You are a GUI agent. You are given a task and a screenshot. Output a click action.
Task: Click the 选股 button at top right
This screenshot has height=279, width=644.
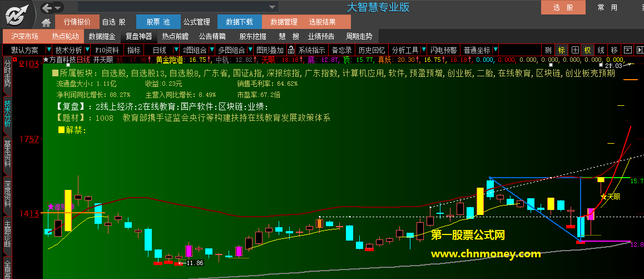click(563, 7)
